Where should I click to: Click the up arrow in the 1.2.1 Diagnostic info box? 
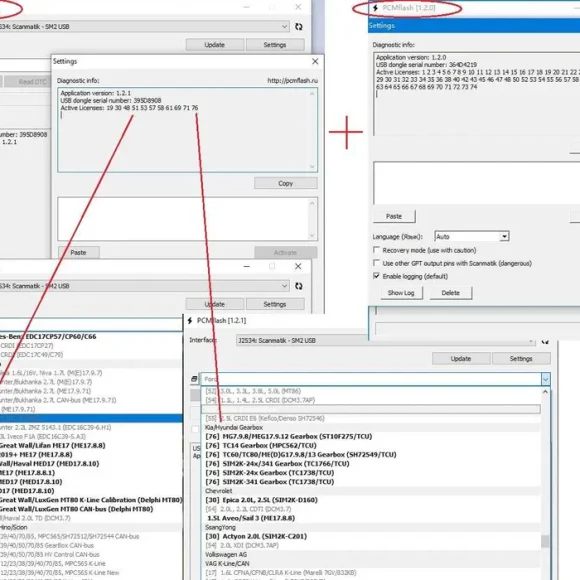pyautogui.click(x=312, y=94)
